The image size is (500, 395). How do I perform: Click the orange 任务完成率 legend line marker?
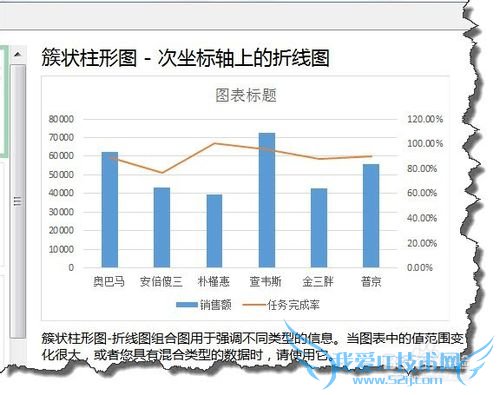click(x=254, y=305)
